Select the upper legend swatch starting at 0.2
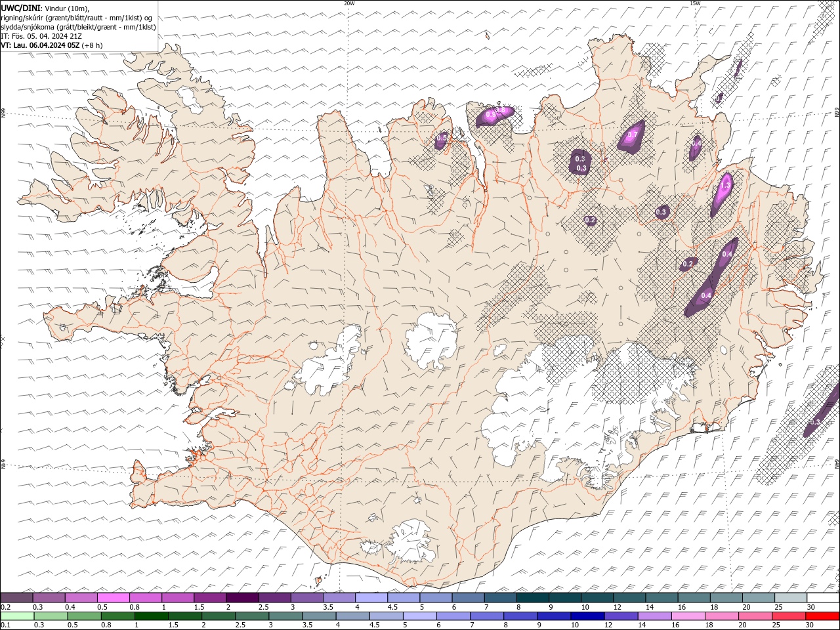 click(16, 598)
